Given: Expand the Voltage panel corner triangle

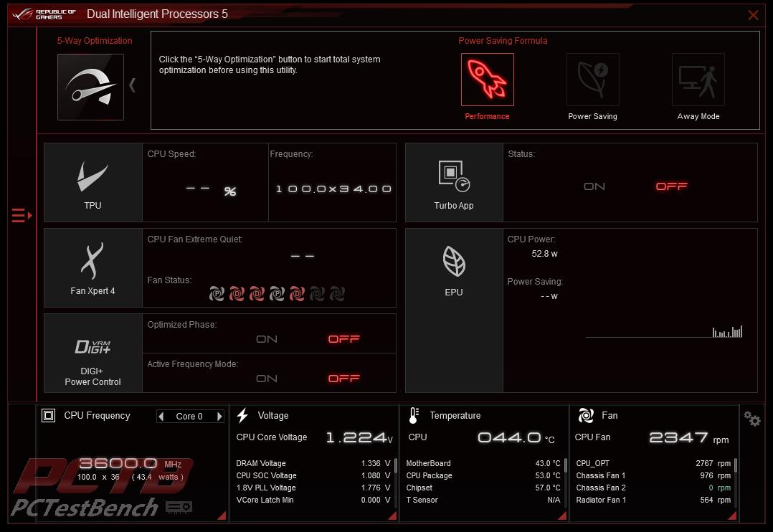Looking at the screenshot, I should 392,516.
